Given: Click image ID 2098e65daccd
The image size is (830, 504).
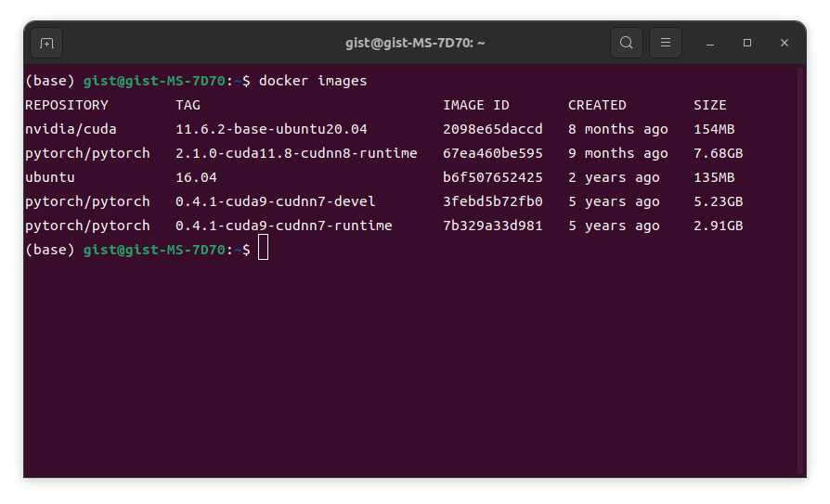Looking at the screenshot, I should [x=493, y=129].
